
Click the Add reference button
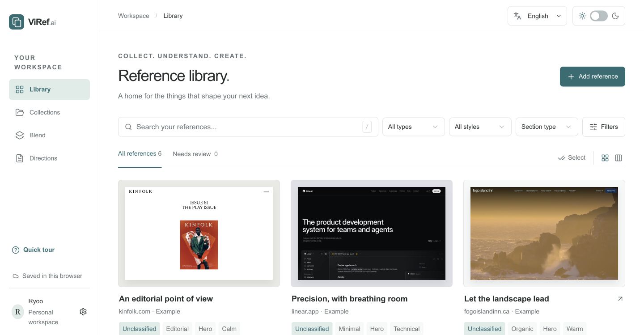pos(593,76)
